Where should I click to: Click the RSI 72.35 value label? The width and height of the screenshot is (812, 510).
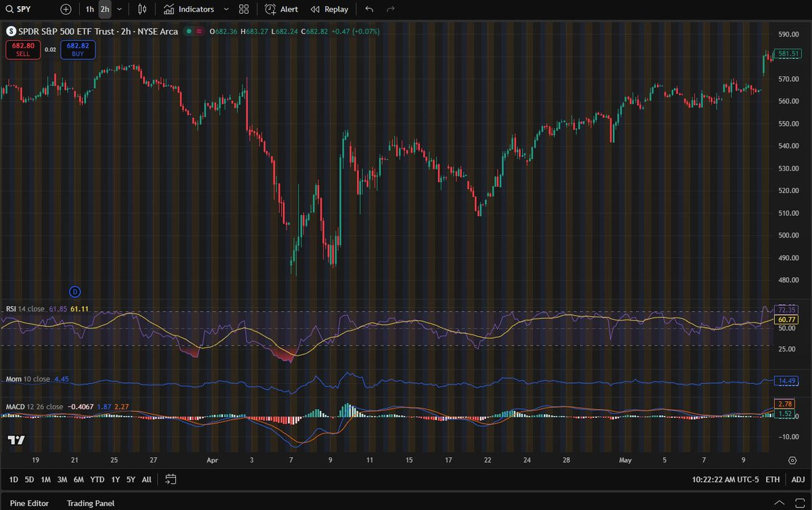[x=787, y=310]
